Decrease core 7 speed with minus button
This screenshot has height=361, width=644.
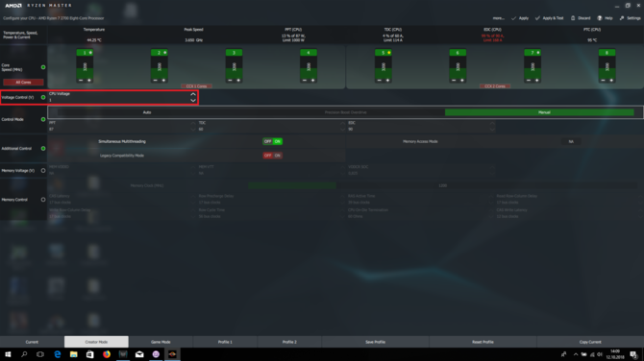click(x=529, y=81)
